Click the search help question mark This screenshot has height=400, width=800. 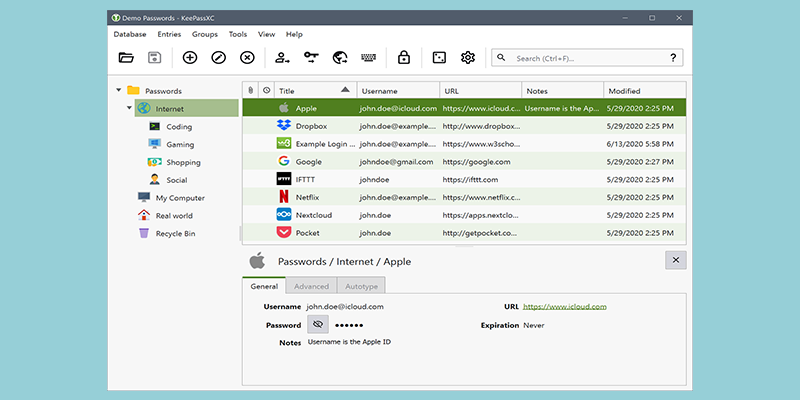click(x=673, y=58)
